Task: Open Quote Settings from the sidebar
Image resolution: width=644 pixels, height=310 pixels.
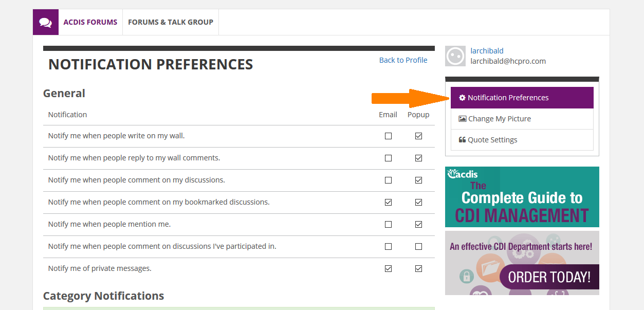Action: 491,139
